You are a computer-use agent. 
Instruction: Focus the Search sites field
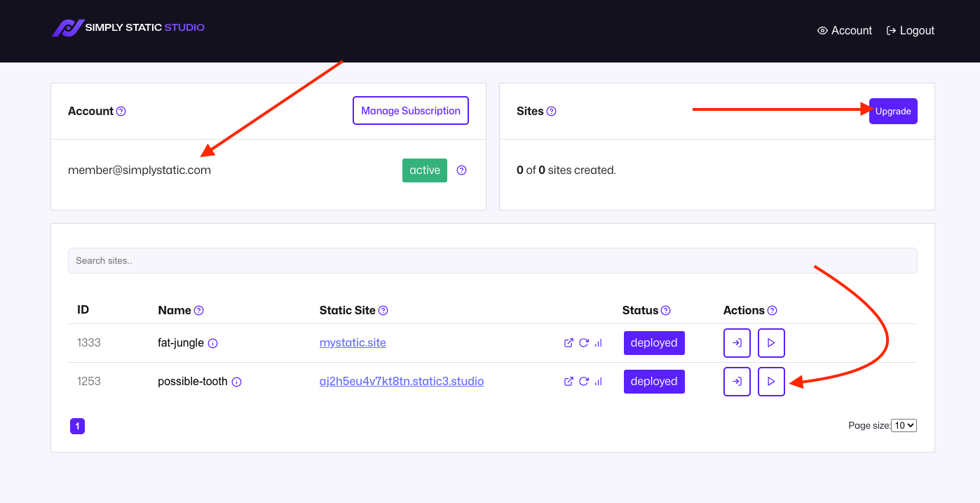[x=492, y=260]
